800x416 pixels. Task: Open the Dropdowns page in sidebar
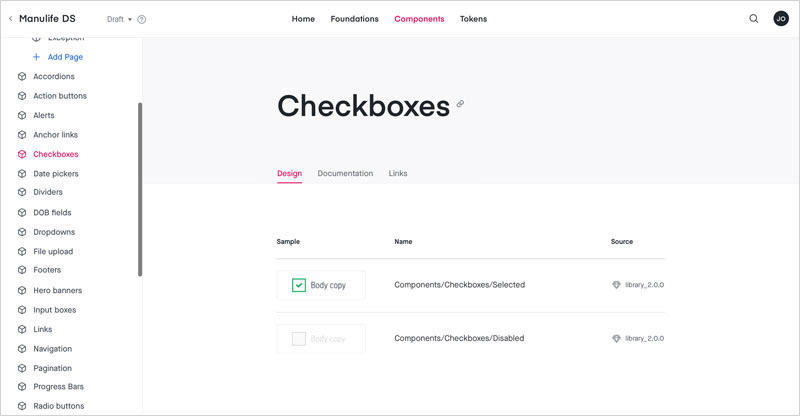pos(54,232)
